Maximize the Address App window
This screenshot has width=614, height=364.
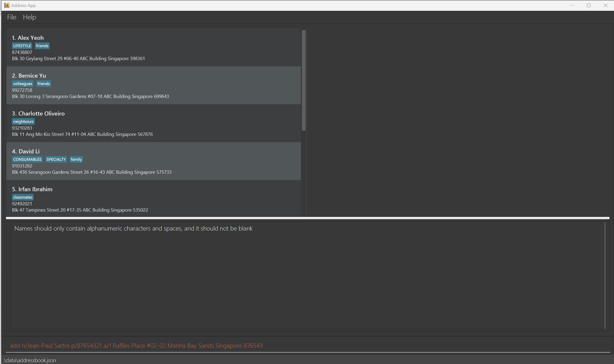(x=589, y=6)
